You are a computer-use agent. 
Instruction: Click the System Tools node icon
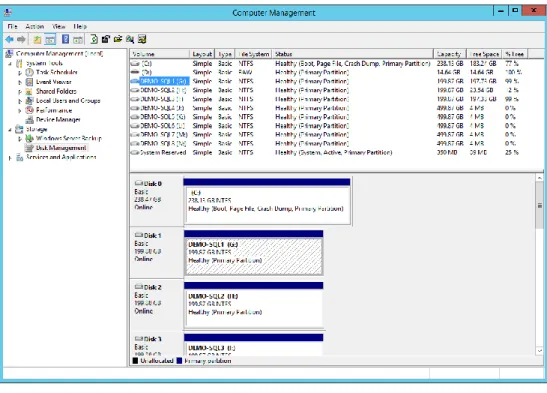pyautogui.click(x=20, y=63)
